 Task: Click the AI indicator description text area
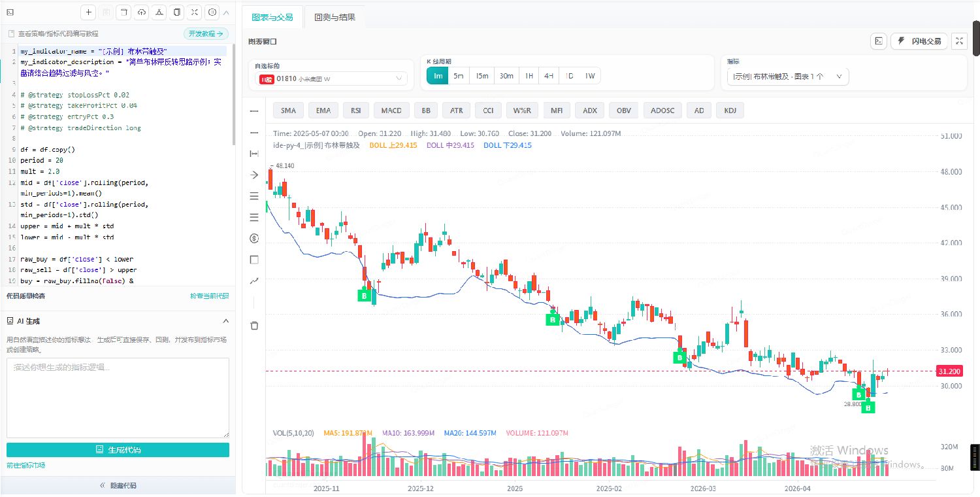pyautogui.click(x=118, y=398)
